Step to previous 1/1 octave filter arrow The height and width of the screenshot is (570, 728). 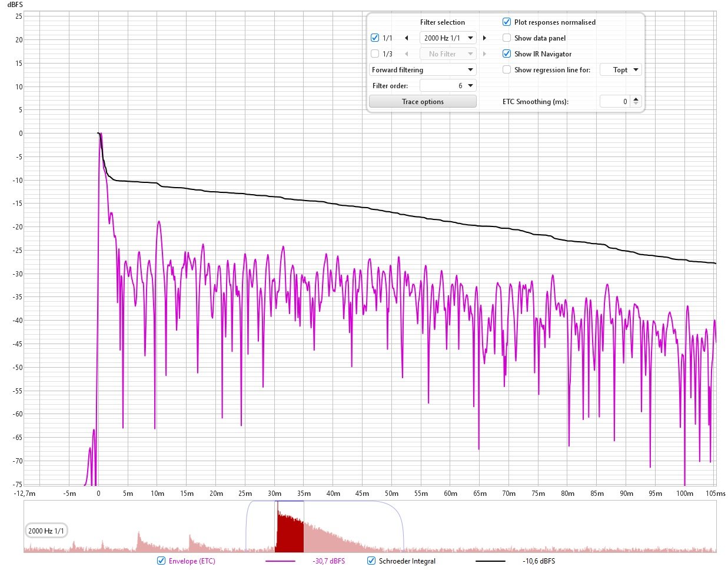406,38
